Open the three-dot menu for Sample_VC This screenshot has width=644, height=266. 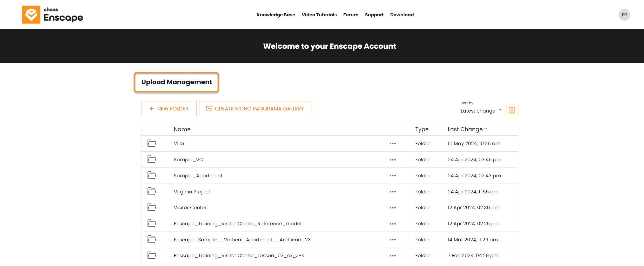pyautogui.click(x=393, y=160)
